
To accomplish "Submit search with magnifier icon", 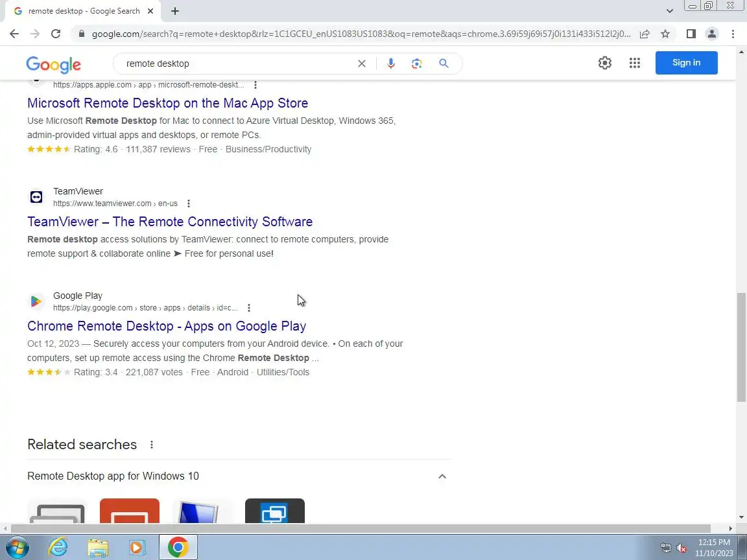I will (444, 64).
